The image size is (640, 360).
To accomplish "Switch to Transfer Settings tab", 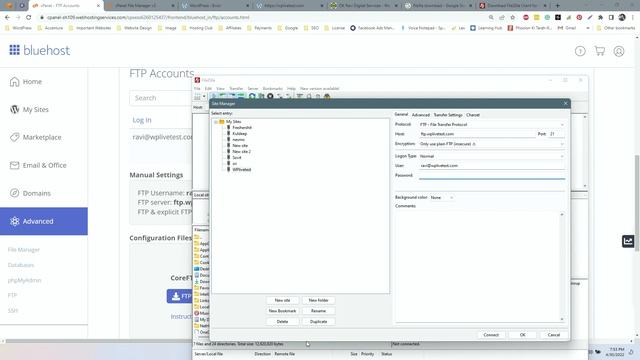I will (448, 115).
